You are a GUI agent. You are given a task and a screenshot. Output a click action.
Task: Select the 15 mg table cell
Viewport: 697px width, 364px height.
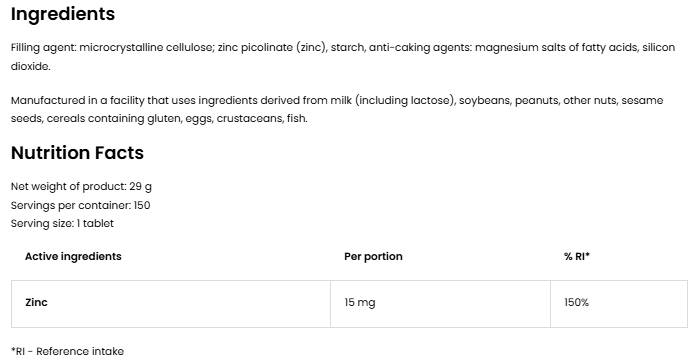[x=441, y=304]
